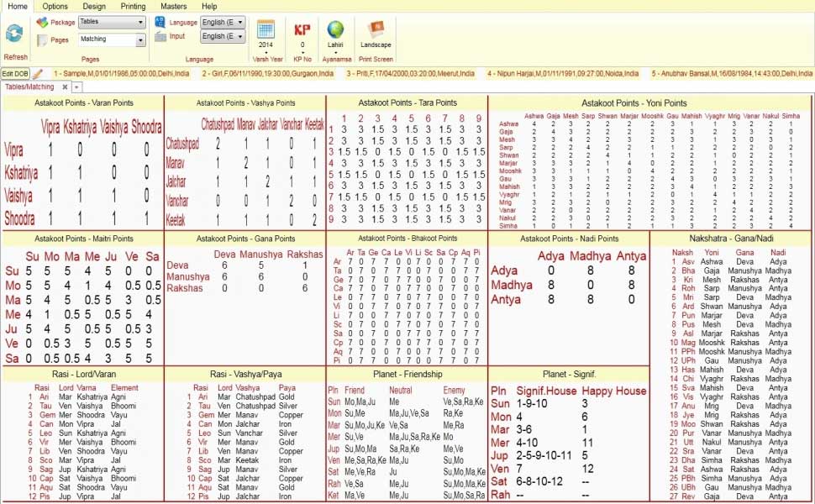The height and width of the screenshot is (504, 815).
Task: Click the Astakoot Points - Gana Points header
Action: pos(245,239)
